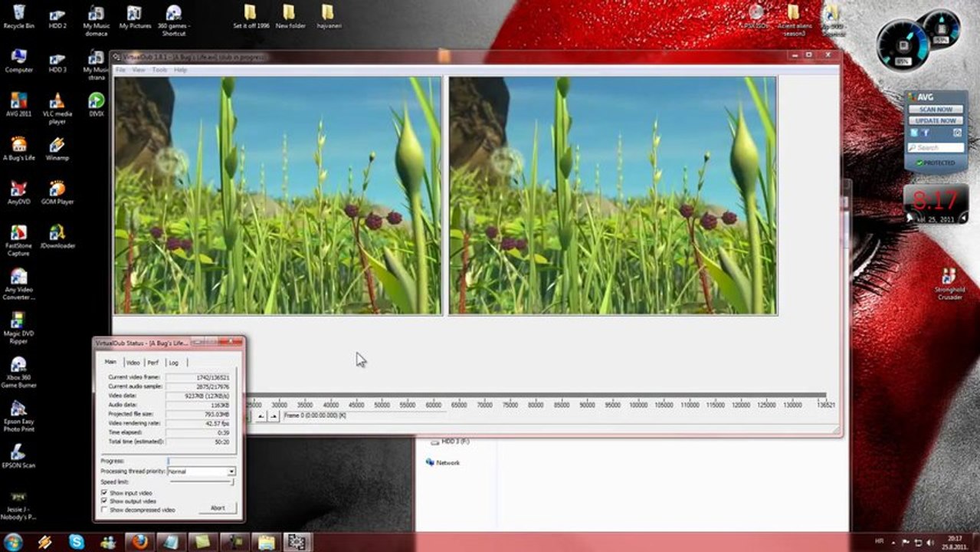Switch to the Main tab in Status
This screenshot has width=980, height=552.
pyautogui.click(x=111, y=362)
